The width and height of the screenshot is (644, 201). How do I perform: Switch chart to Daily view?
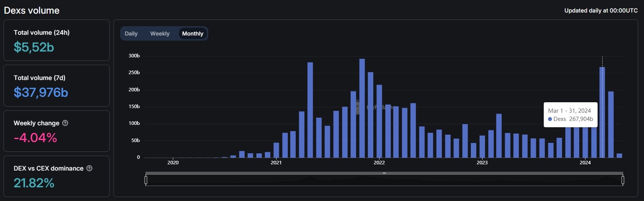[x=131, y=34]
